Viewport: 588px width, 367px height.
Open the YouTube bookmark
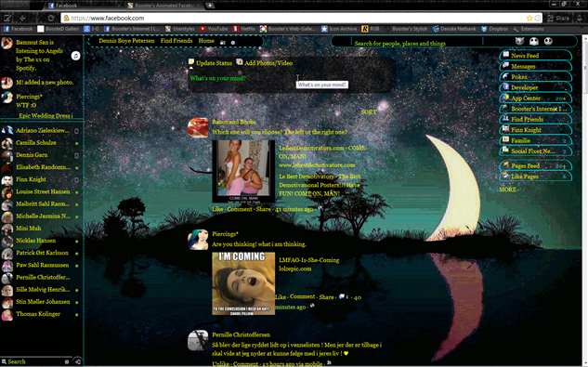pyautogui.click(x=214, y=29)
